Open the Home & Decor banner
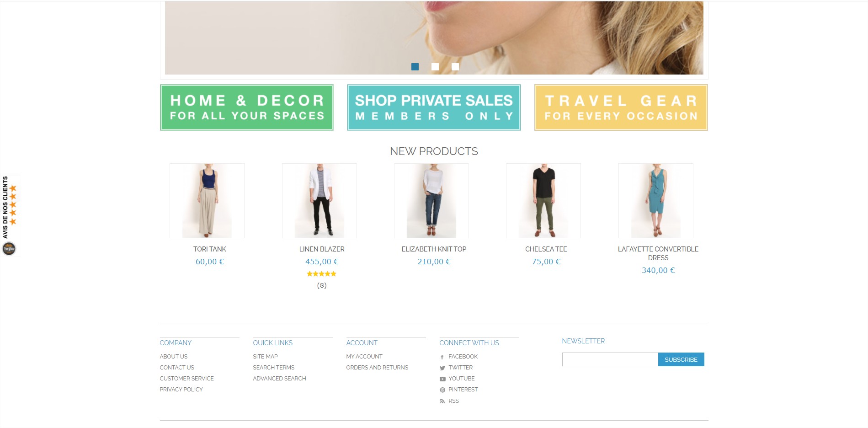Screen dimensions: 868x428 point(247,107)
